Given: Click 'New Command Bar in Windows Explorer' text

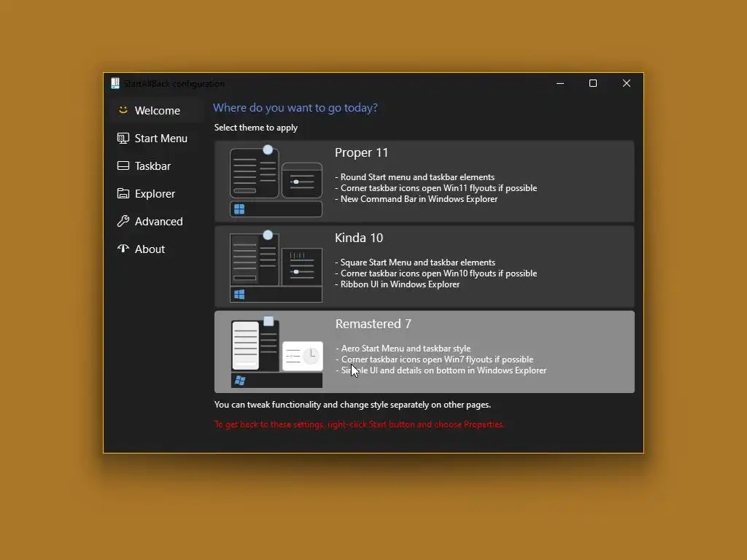Looking at the screenshot, I should click(x=419, y=199).
